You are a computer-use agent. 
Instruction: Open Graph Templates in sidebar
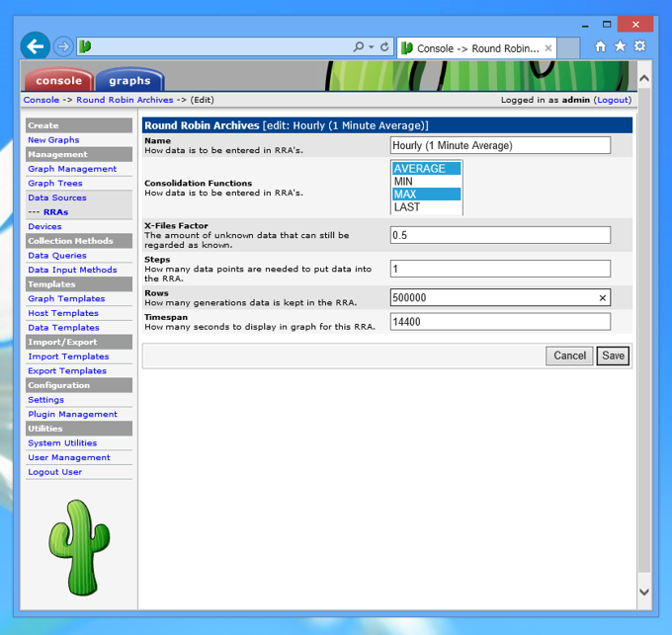click(x=66, y=298)
